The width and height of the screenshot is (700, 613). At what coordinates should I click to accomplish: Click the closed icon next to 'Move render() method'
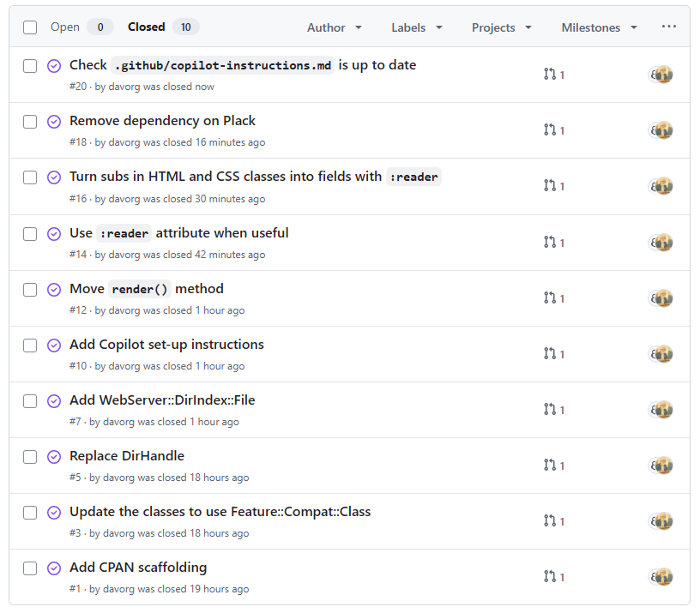tap(54, 289)
